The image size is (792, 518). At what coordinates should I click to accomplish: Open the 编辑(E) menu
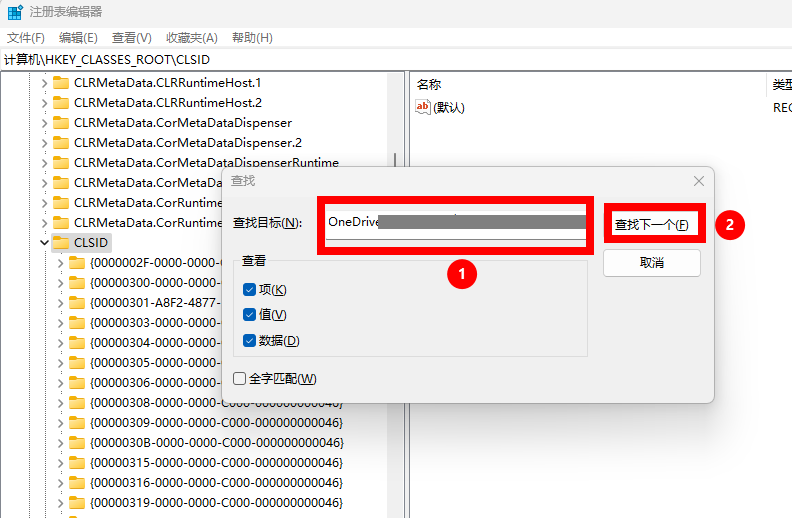tap(78, 38)
